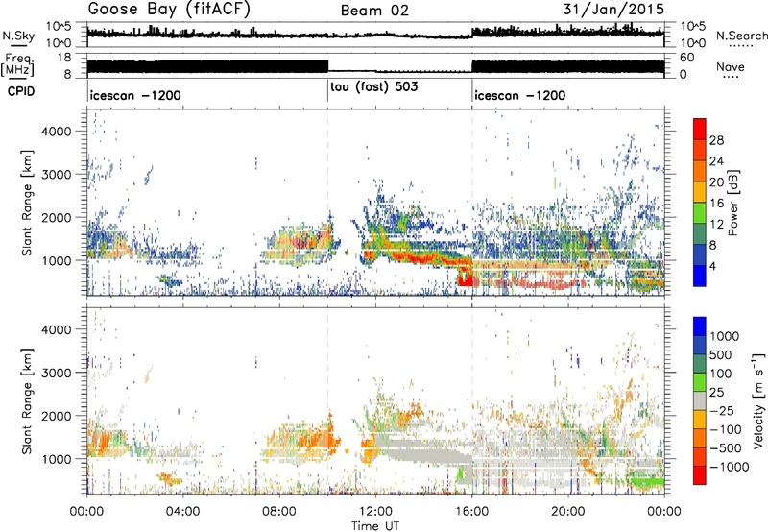768x532 pixels.
Task: Click the '04:00' time axis tick label
Action: click(182, 512)
